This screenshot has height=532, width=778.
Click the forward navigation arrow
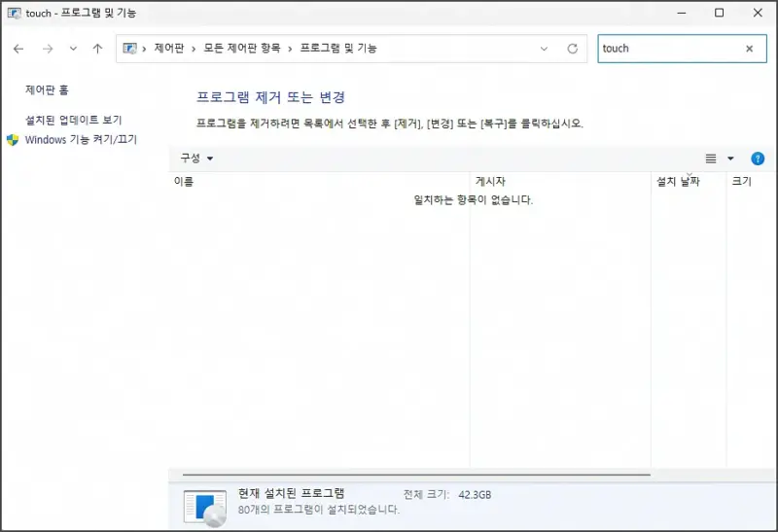(x=47, y=49)
